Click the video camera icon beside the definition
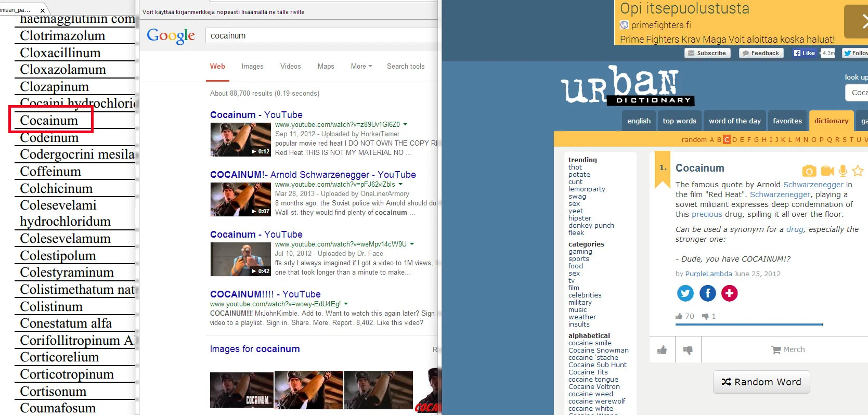Image resolution: width=868 pixels, height=415 pixels. (827, 171)
